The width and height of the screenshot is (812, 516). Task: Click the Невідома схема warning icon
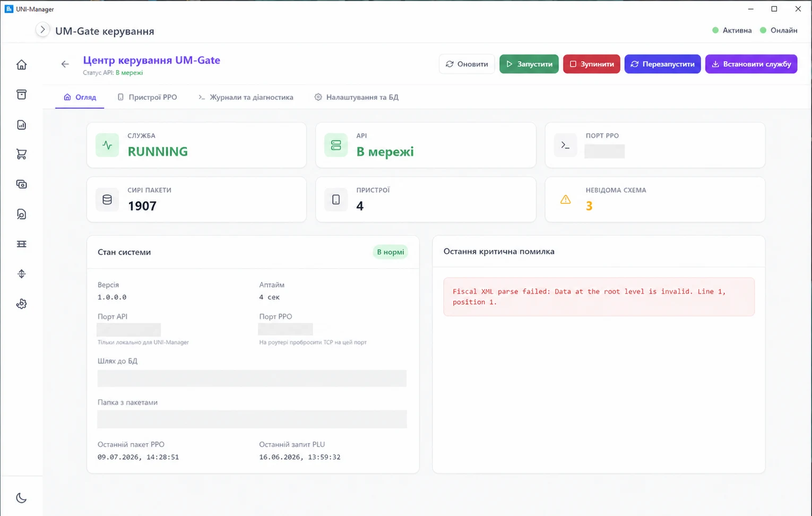565,200
